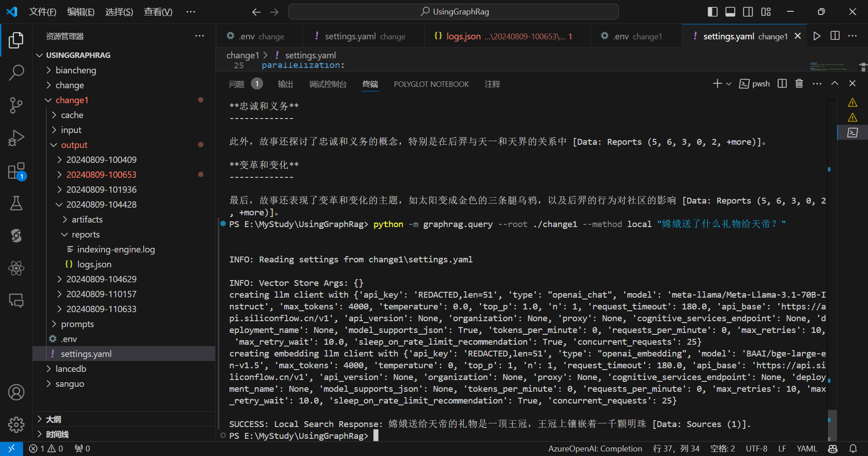This screenshot has height=456, width=868.
Task: Split the terminal panel
Action: pos(782,83)
